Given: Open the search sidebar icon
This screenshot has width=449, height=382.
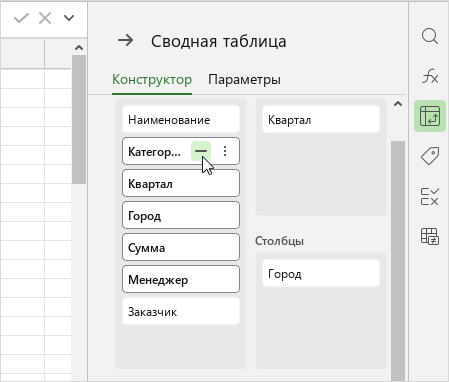Looking at the screenshot, I should pyautogui.click(x=430, y=36).
